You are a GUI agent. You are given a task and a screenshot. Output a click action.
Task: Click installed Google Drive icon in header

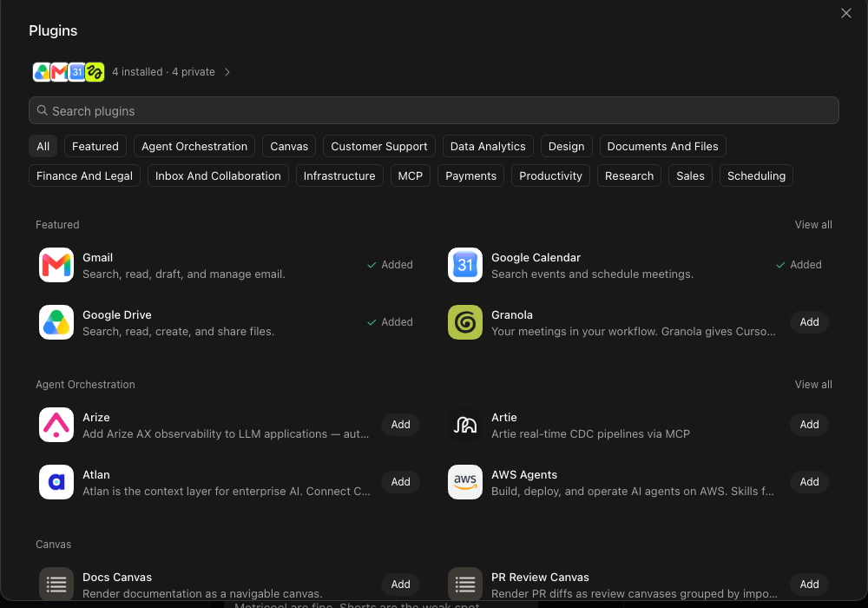click(42, 72)
